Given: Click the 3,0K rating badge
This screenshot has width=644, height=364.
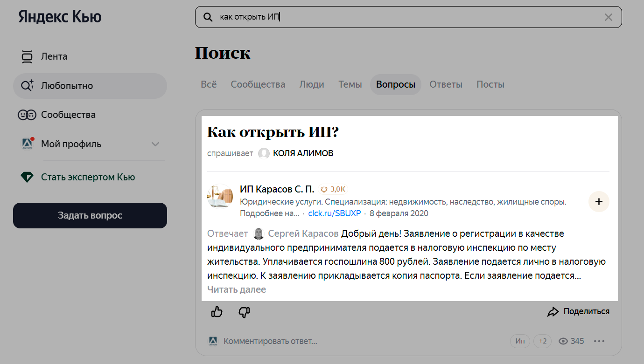Looking at the screenshot, I should pos(333,189).
